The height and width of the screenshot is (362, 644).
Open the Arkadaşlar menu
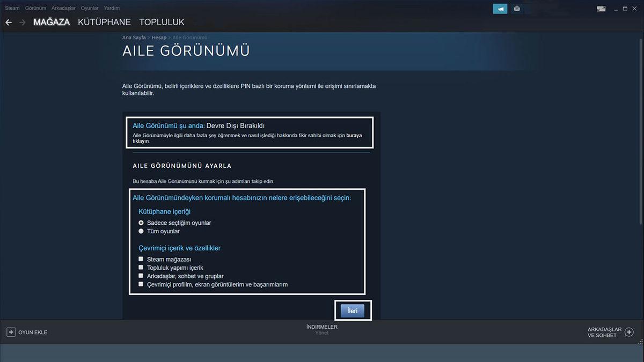click(x=63, y=8)
